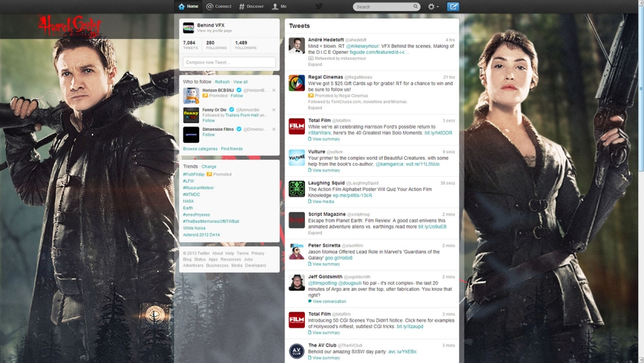Image resolution: width=644 pixels, height=363 pixels.
Task: Open the #RussianMeteor trend
Action: [198, 188]
